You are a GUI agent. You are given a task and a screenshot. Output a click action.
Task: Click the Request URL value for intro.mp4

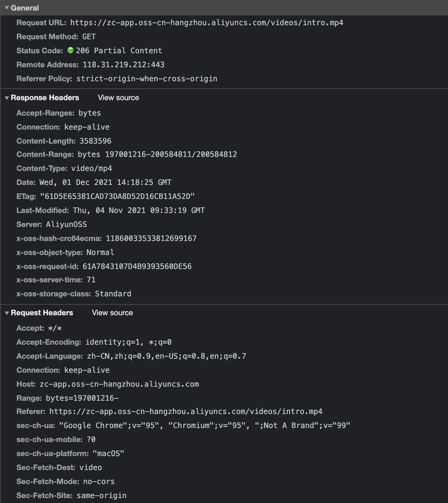click(x=206, y=23)
